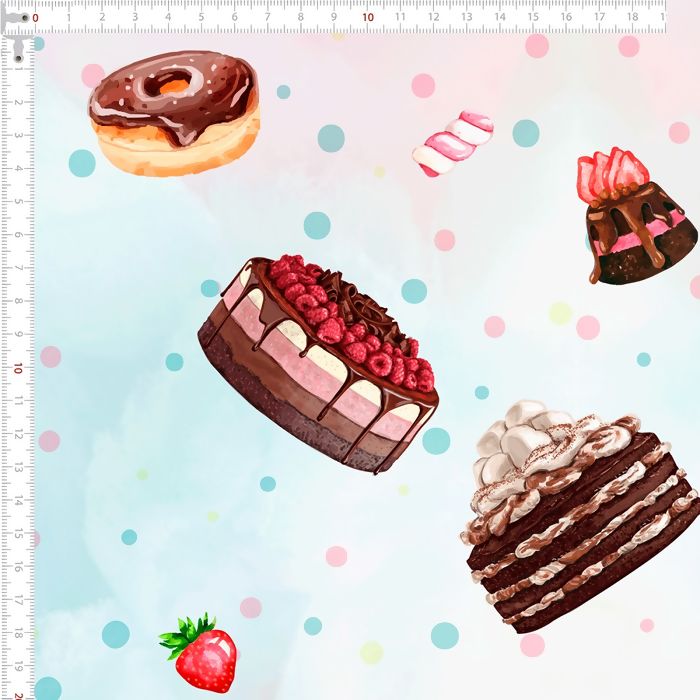Screen dimensions: 700x700
Task: Click the 5 mark on the top ruler
Action: coord(201,17)
